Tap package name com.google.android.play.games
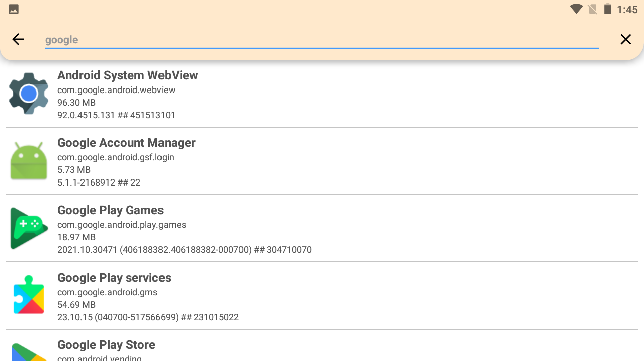Viewport: 644px width, 362px height. (122, 225)
